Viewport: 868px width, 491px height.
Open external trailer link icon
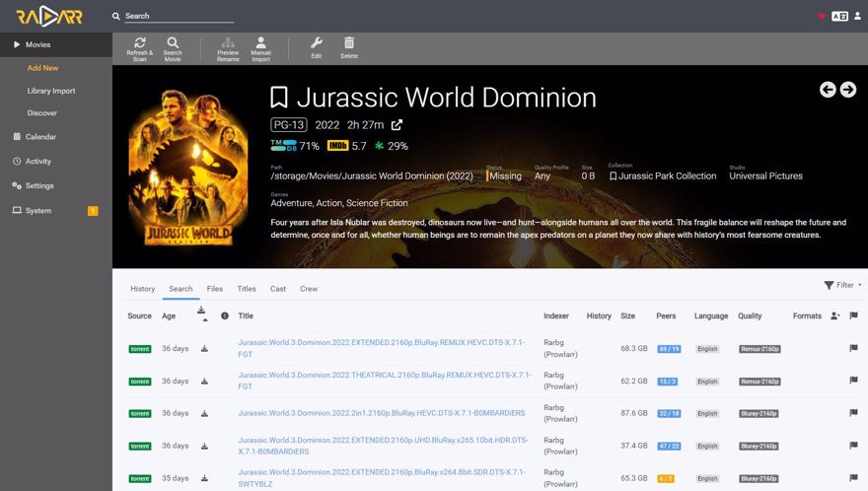pos(397,125)
